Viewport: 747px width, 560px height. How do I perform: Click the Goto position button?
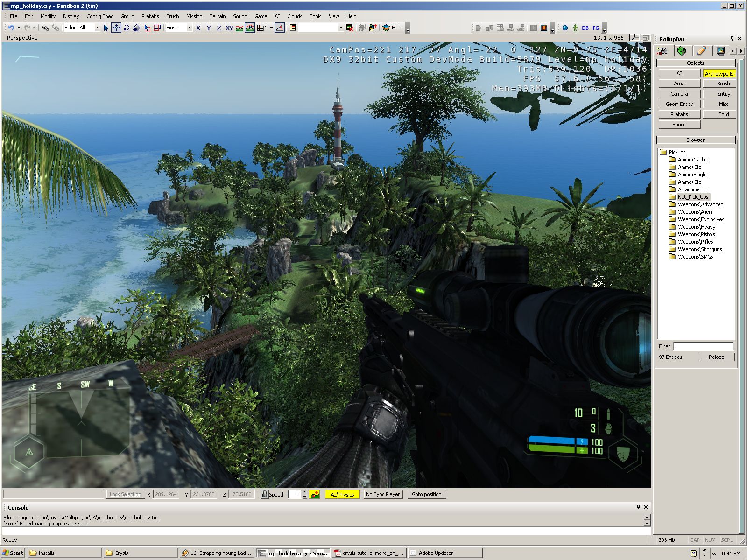(427, 494)
